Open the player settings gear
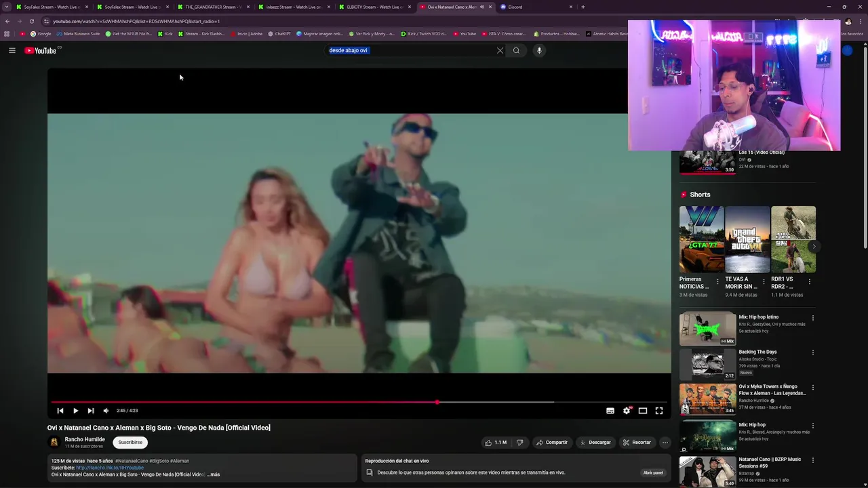The width and height of the screenshot is (868, 488). click(627, 411)
